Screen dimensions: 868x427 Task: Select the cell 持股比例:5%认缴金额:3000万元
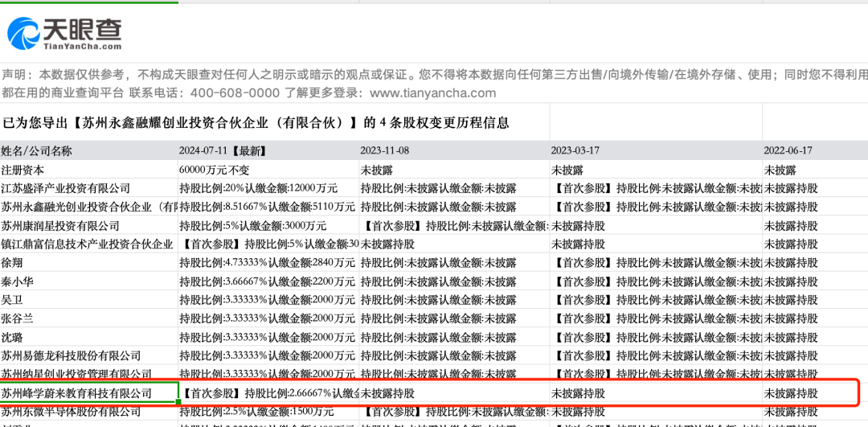coord(268,225)
